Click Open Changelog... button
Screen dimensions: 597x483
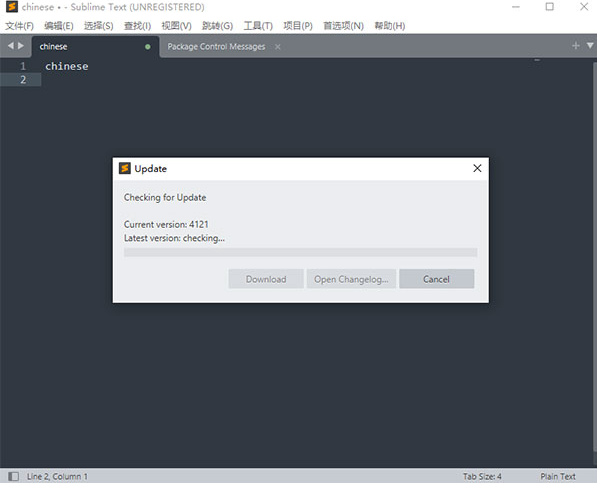pyautogui.click(x=351, y=279)
